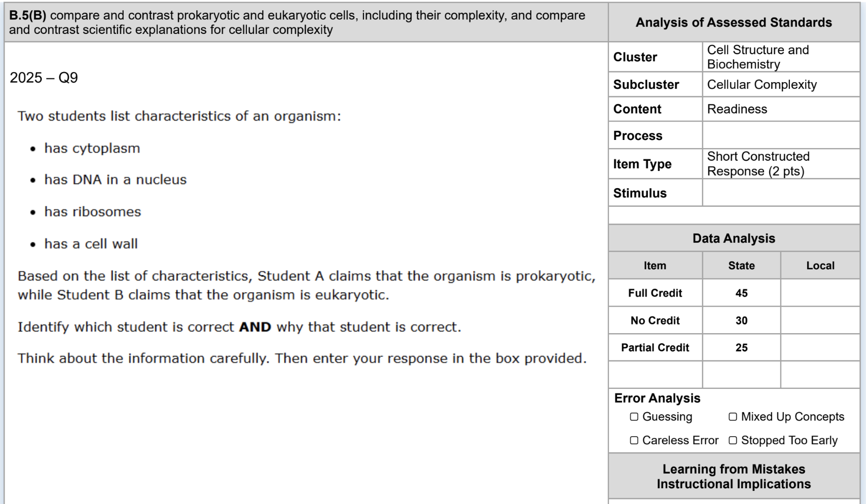The width and height of the screenshot is (866, 504).
Task: Click the 'has DNA in a nucleus' bullet
Action: [x=115, y=180]
